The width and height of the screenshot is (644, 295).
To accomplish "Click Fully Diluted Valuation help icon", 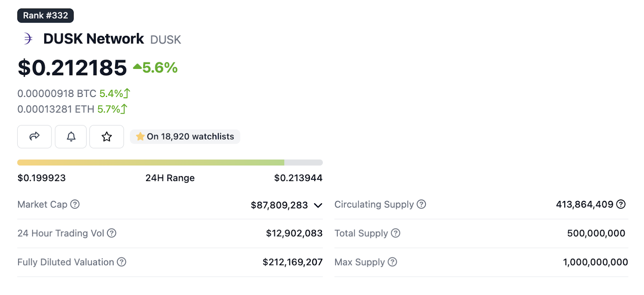I will click(x=122, y=262).
